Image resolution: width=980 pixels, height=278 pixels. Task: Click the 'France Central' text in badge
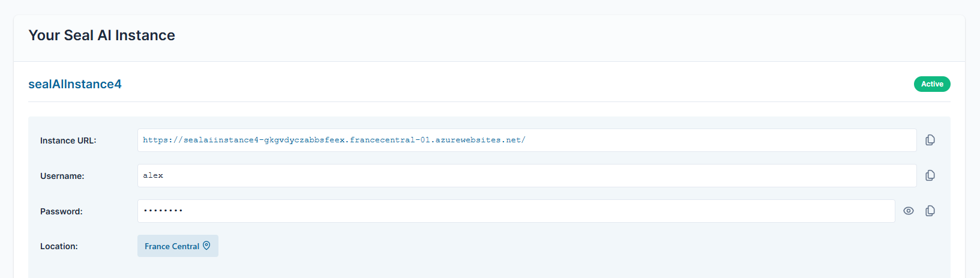coord(172,246)
